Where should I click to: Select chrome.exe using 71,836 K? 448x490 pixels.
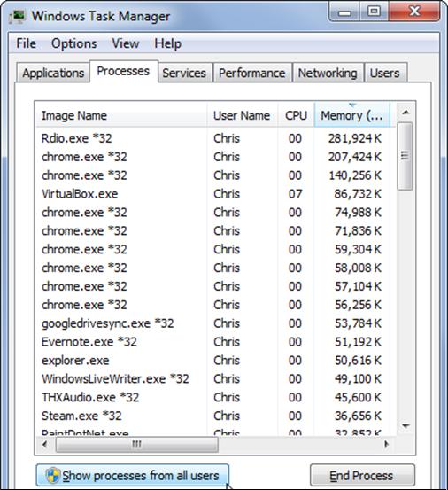coord(212,230)
